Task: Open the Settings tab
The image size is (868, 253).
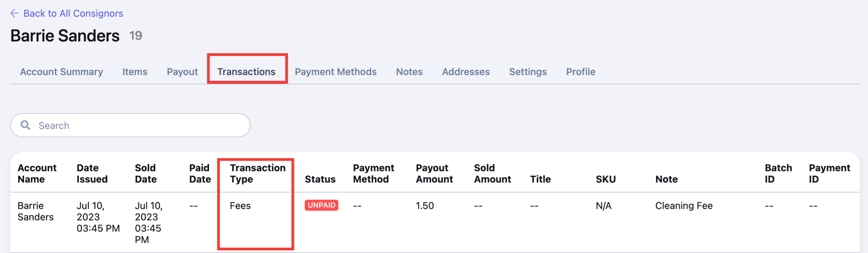Action: pyautogui.click(x=528, y=72)
